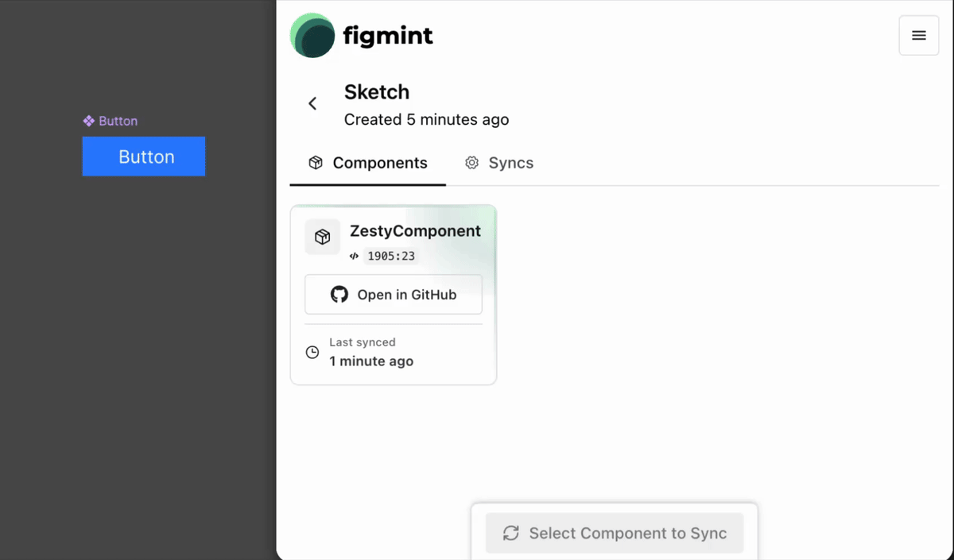The width and height of the screenshot is (954, 560).
Task: Open the hamburger menu
Action: click(x=918, y=35)
